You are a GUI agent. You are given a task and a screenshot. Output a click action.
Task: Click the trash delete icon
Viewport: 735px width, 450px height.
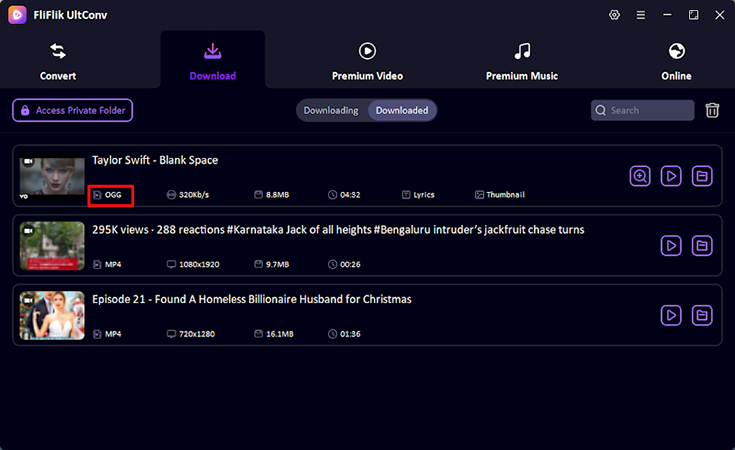click(x=712, y=111)
